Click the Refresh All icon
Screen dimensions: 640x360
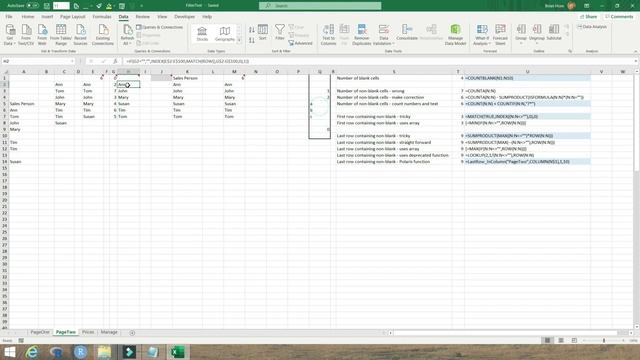click(x=127, y=31)
